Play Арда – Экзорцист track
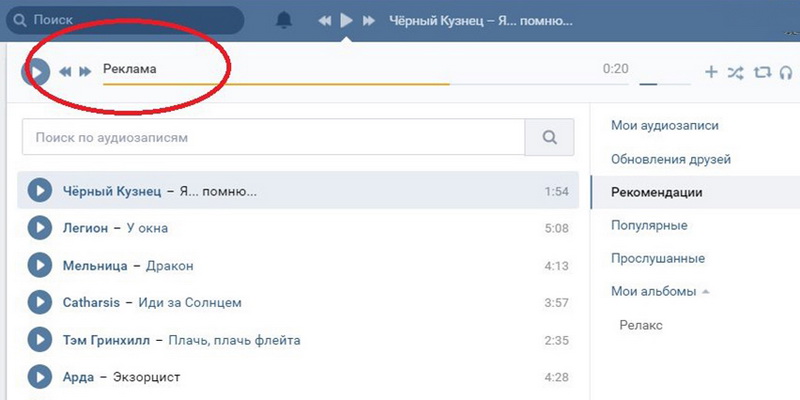The height and width of the screenshot is (400, 800). (x=40, y=377)
